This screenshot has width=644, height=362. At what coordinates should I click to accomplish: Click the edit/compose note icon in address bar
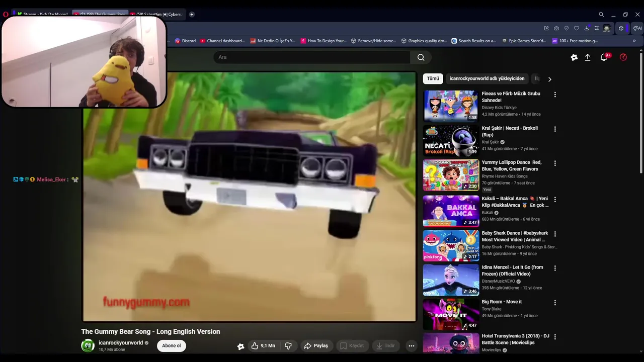point(546,28)
